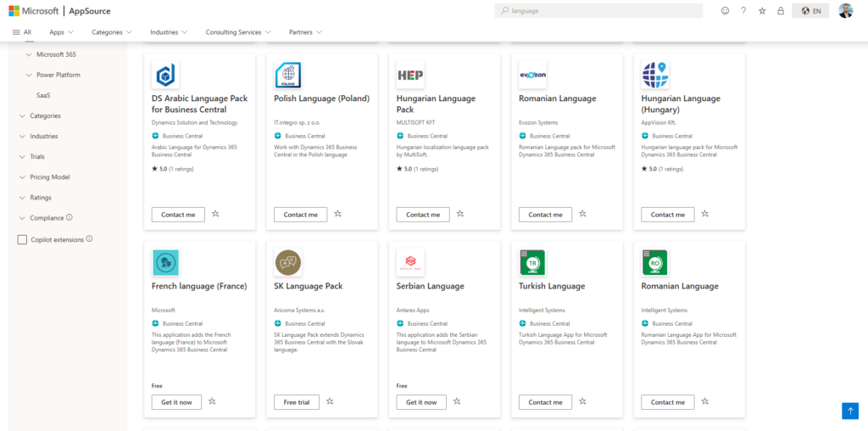
Task: Open the Partners menu
Action: 305,32
